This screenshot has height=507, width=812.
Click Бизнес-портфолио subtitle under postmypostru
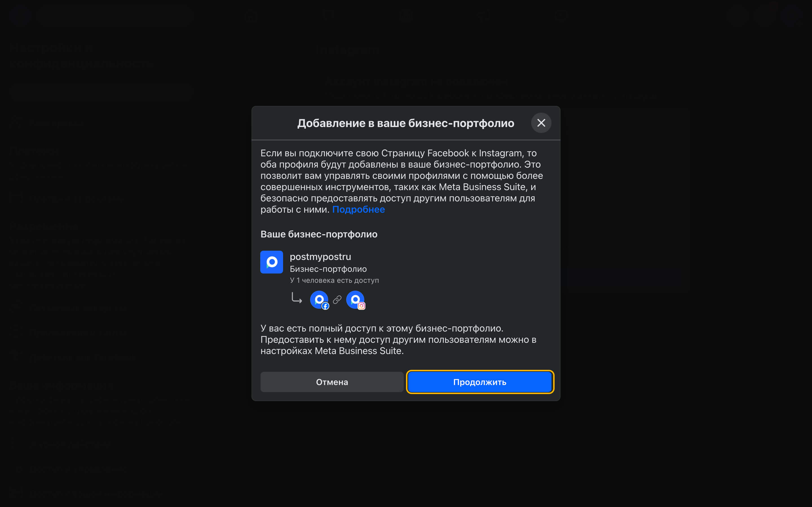[x=328, y=269]
